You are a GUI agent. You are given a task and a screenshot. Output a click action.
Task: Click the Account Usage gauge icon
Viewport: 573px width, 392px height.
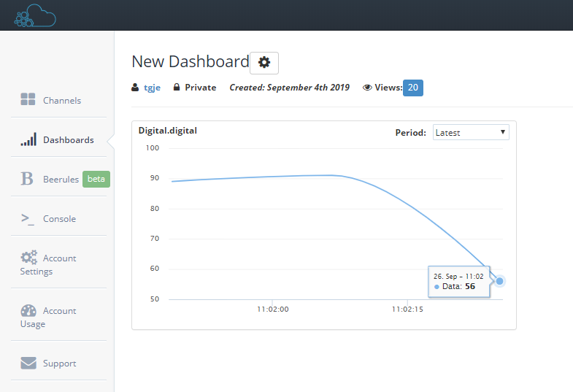[28, 310]
